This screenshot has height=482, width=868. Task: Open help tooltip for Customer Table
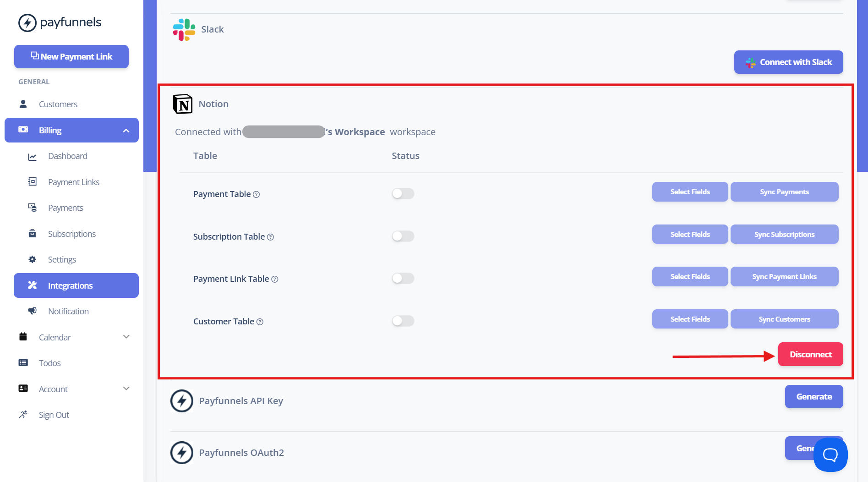[x=260, y=322]
